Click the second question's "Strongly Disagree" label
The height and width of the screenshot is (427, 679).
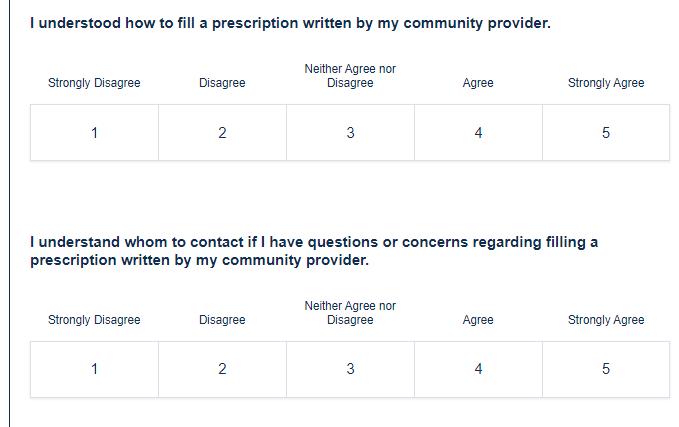tap(94, 320)
